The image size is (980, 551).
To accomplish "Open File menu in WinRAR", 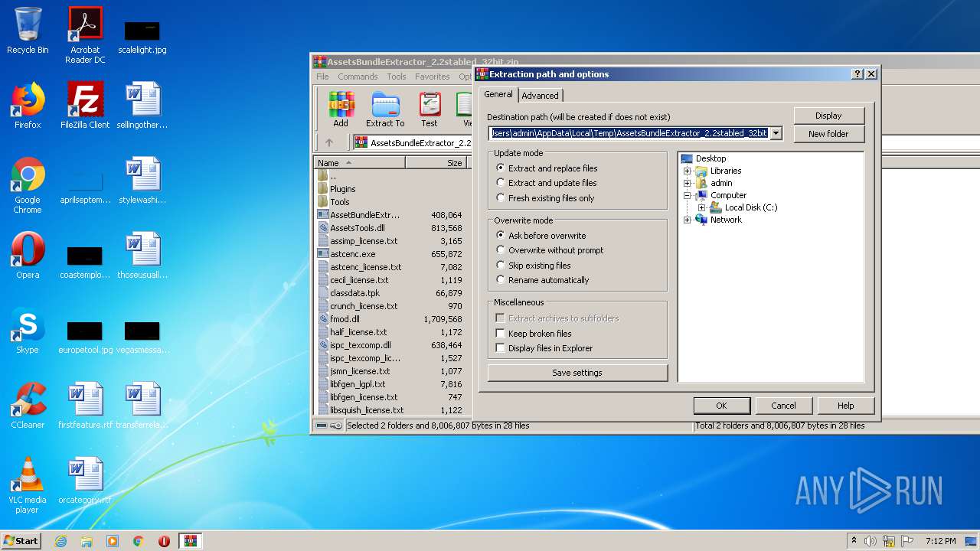I will (322, 77).
